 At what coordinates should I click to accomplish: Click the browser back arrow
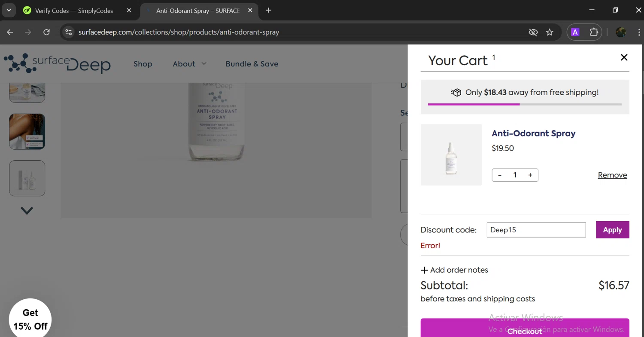(x=10, y=32)
